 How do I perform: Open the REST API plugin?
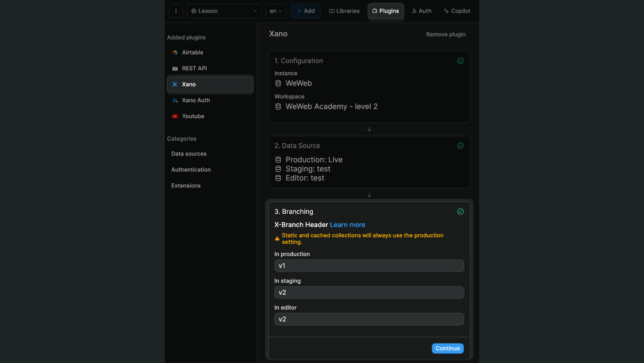(194, 68)
